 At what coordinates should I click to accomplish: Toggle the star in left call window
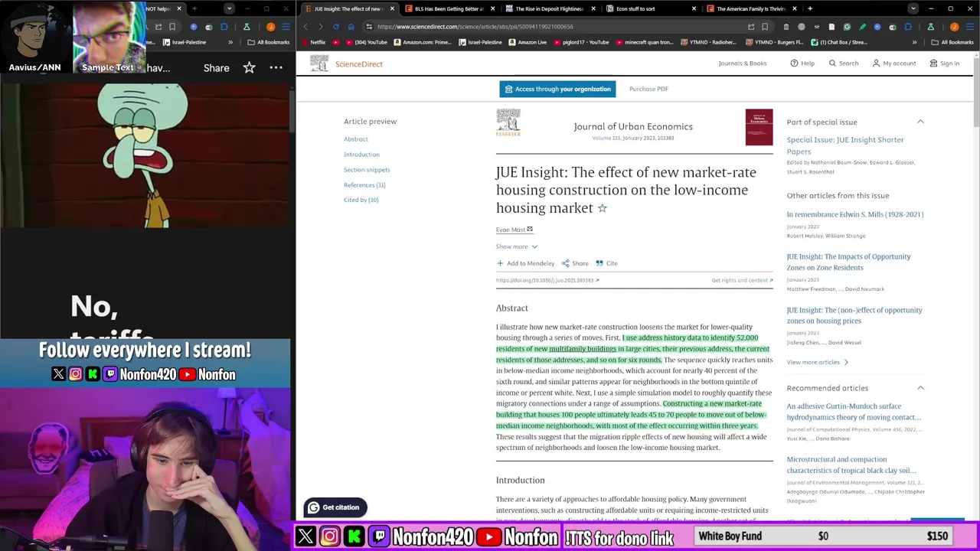249,68
